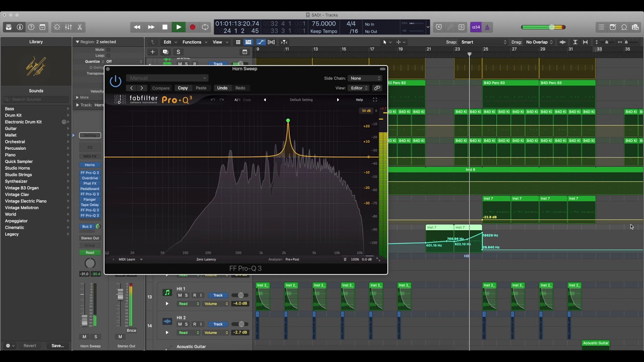Viewport: 644px width, 362px height.
Task: Open the Pro-Q 3 full screen view
Action: coord(375,100)
